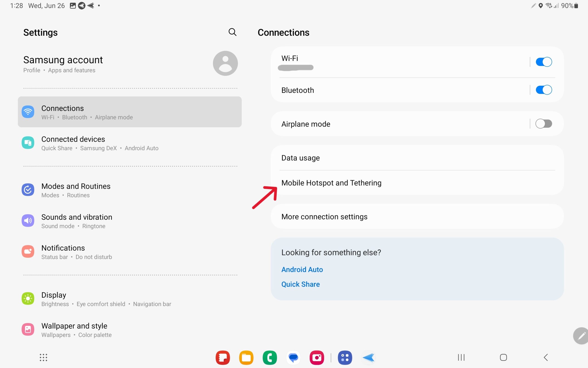Open Mobile Hotspot and Tethering
588x368 pixels.
coord(331,183)
